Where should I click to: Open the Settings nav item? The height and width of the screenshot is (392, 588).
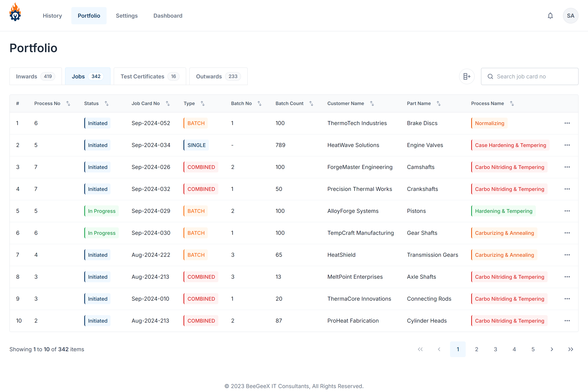tap(127, 16)
